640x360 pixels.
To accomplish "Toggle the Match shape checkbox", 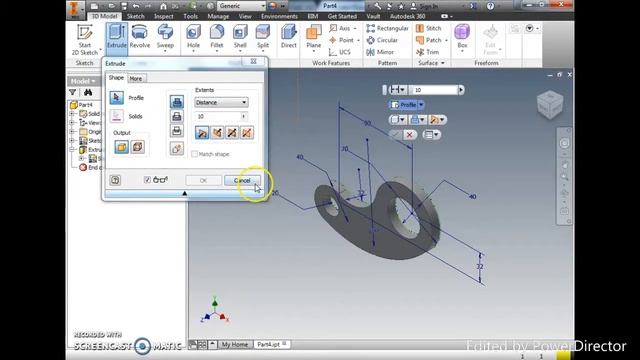I will [x=195, y=154].
